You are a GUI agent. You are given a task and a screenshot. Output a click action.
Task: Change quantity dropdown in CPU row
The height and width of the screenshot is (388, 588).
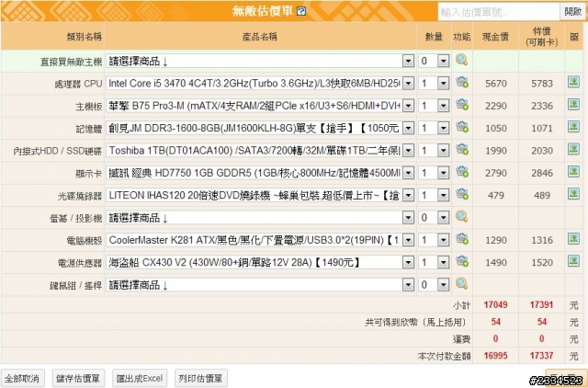pos(434,84)
